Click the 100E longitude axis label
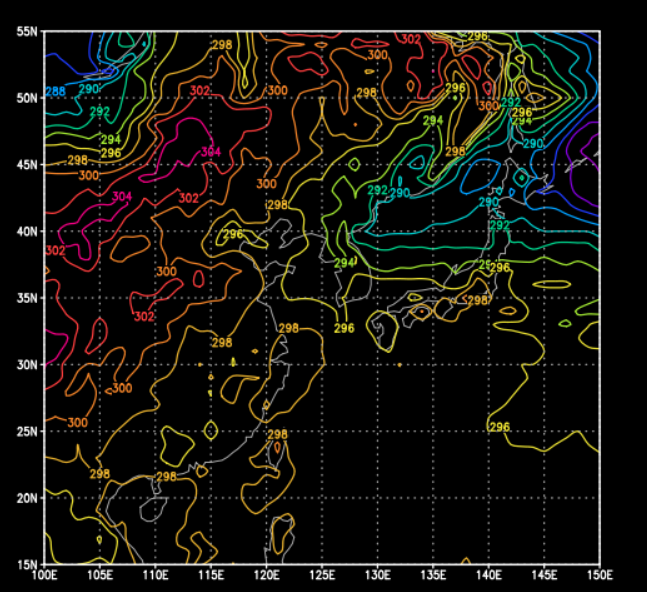This screenshot has width=647, height=592. click(x=44, y=576)
